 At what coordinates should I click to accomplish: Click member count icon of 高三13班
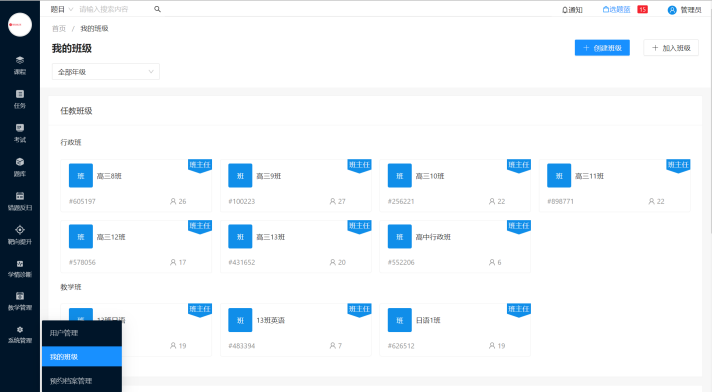(332, 262)
